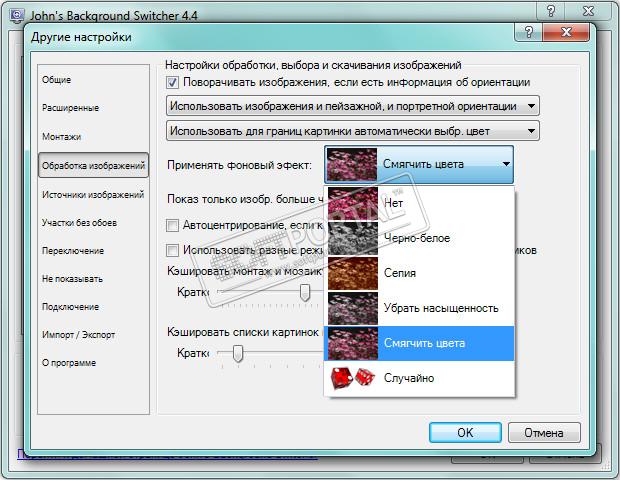Image resolution: width=620 pixels, height=480 pixels.
Task: Pick the Случайно effect option
Action: coord(419,378)
